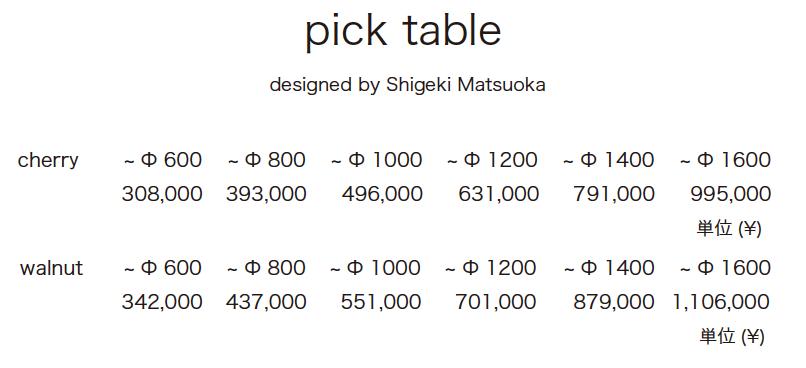Click cherry Φ 1200 size header
This screenshot has height=368, width=806.
(x=492, y=160)
